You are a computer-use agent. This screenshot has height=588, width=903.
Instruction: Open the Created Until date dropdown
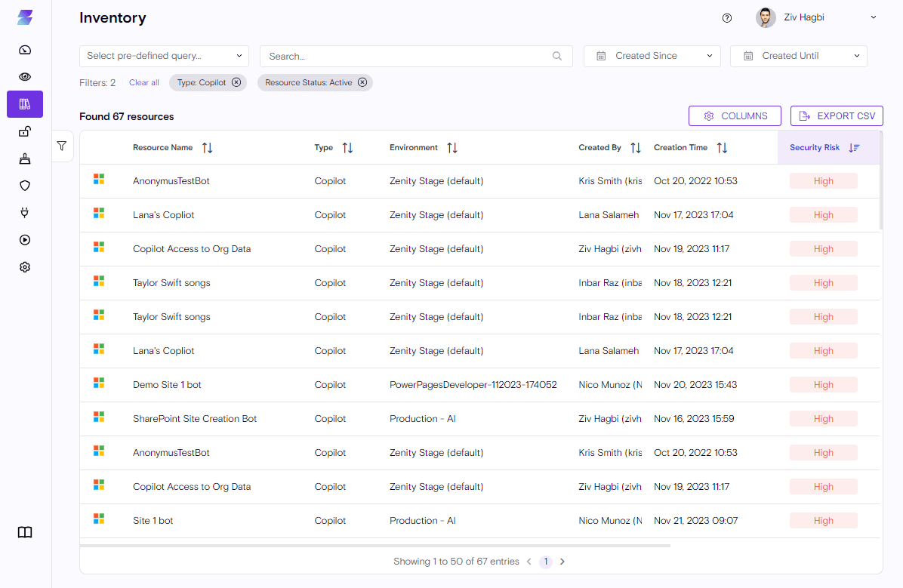798,56
